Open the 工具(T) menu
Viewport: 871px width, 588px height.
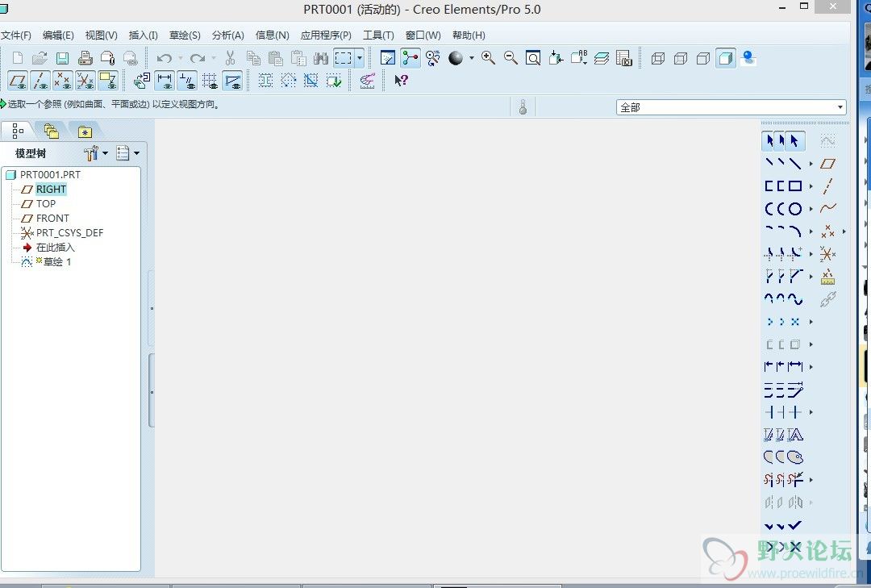pos(378,35)
